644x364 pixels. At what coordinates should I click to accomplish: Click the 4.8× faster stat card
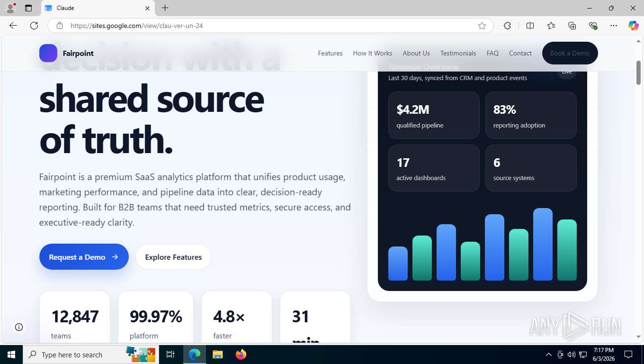point(237,317)
